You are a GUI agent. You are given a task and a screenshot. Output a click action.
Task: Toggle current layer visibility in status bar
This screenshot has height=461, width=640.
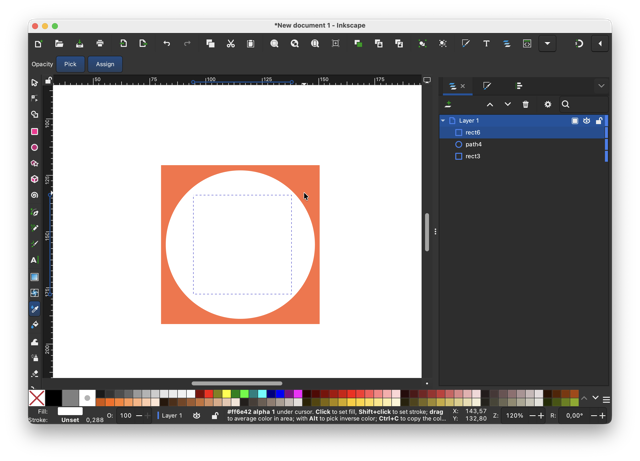(x=196, y=416)
